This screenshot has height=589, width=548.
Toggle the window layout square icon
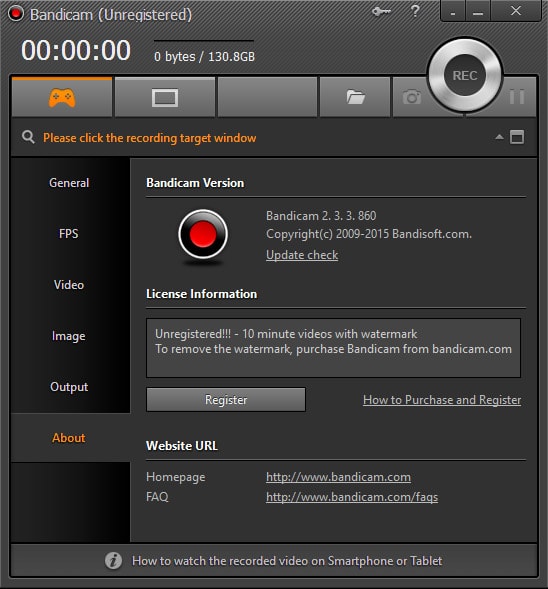[517, 137]
